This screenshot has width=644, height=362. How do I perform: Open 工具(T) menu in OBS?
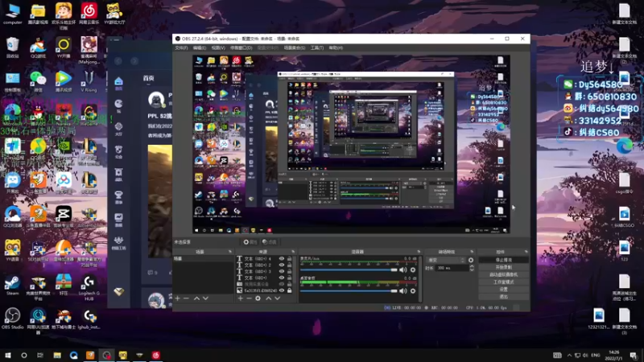(x=316, y=48)
